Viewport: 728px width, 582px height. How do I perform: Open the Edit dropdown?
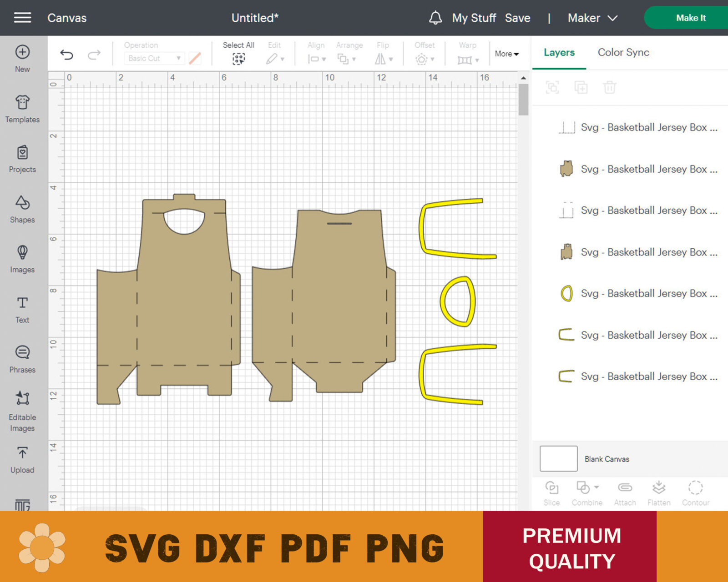pyautogui.click(x=275, y=59)
